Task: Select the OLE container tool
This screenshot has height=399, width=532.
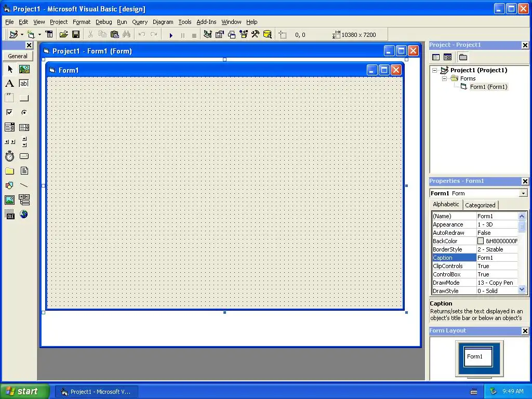Action: click(x=10, y=215)
